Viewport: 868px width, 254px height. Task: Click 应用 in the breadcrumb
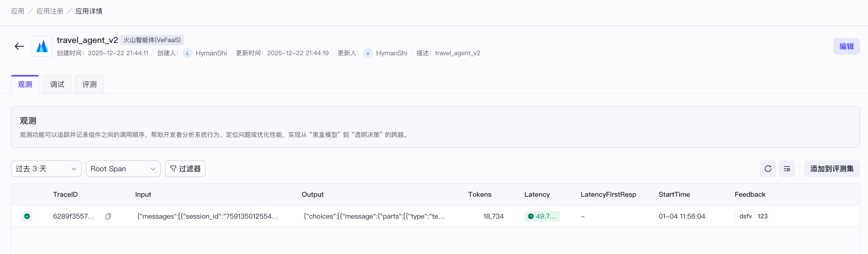(x=17, y=11)
